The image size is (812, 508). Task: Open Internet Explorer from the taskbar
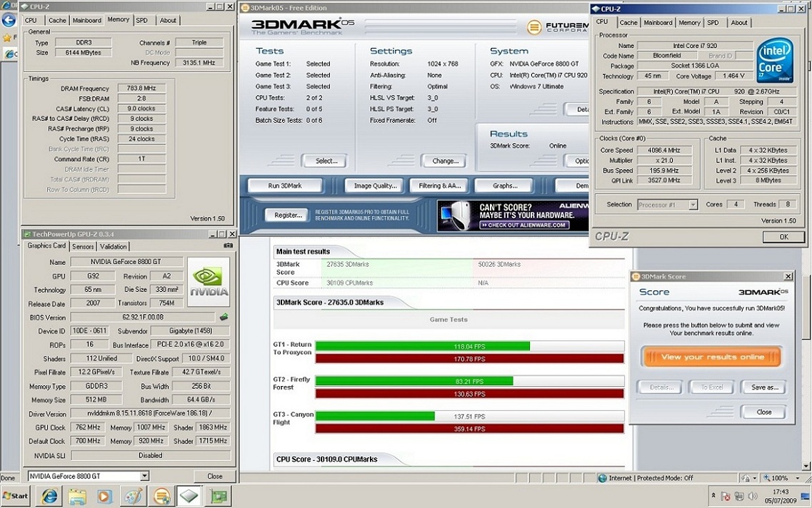(x=50, y=496)
